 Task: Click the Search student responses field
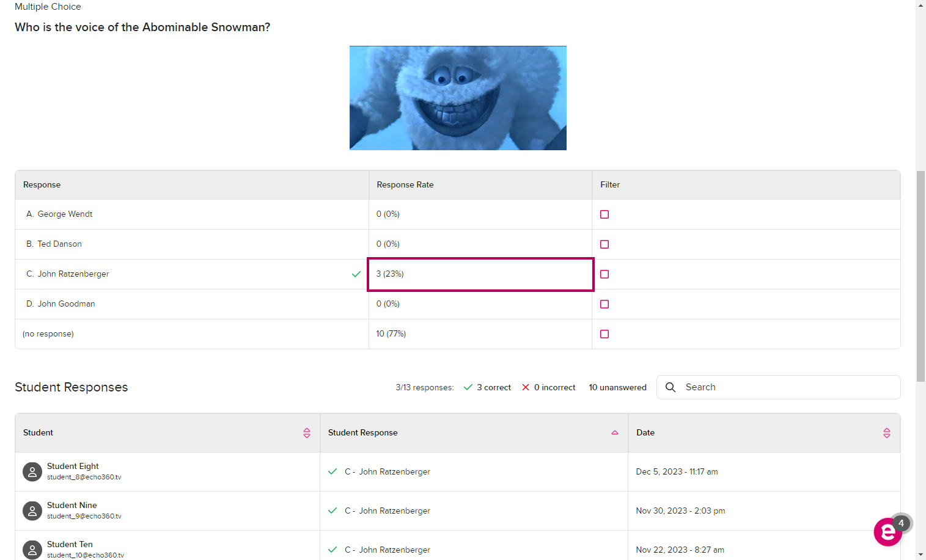tap(788, 387)
